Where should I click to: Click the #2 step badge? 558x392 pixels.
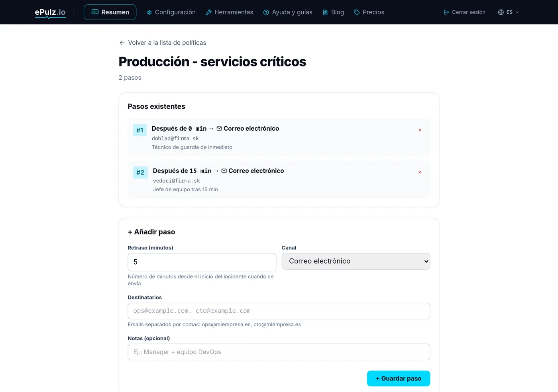(140, 172)
